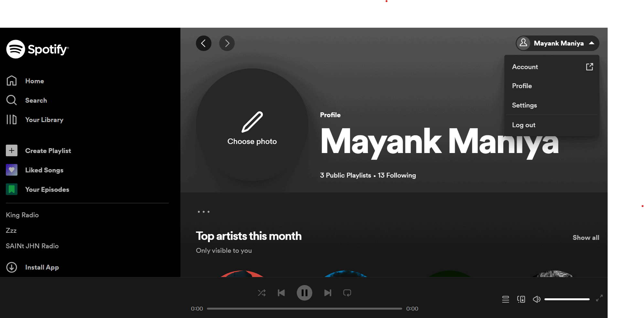The width and height of the screenshot is (644, 318).
Task: Open the three-dot profile options menu
Action: tap(204, 212)
